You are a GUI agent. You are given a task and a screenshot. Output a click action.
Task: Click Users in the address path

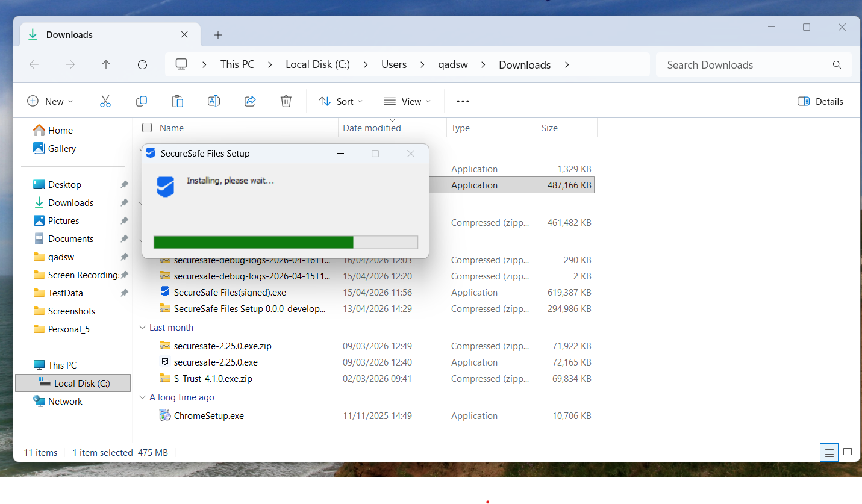pyautogui.click(x=394, y=64)
